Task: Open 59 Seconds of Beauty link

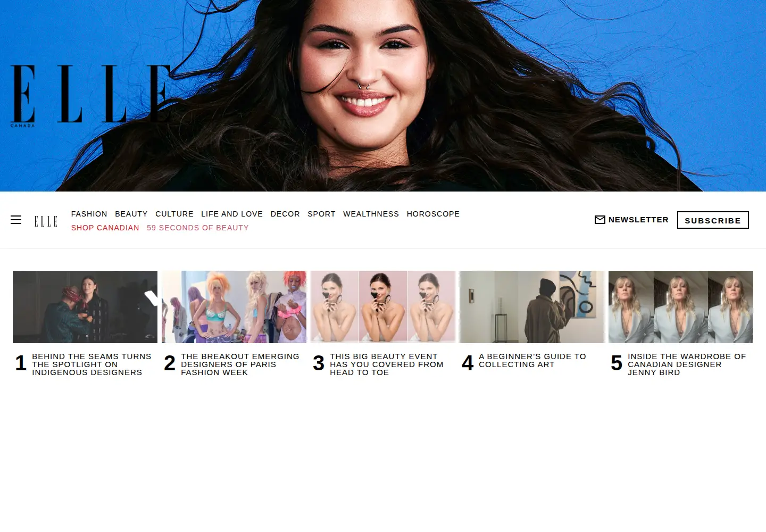Action: click(x=198, y=228)
